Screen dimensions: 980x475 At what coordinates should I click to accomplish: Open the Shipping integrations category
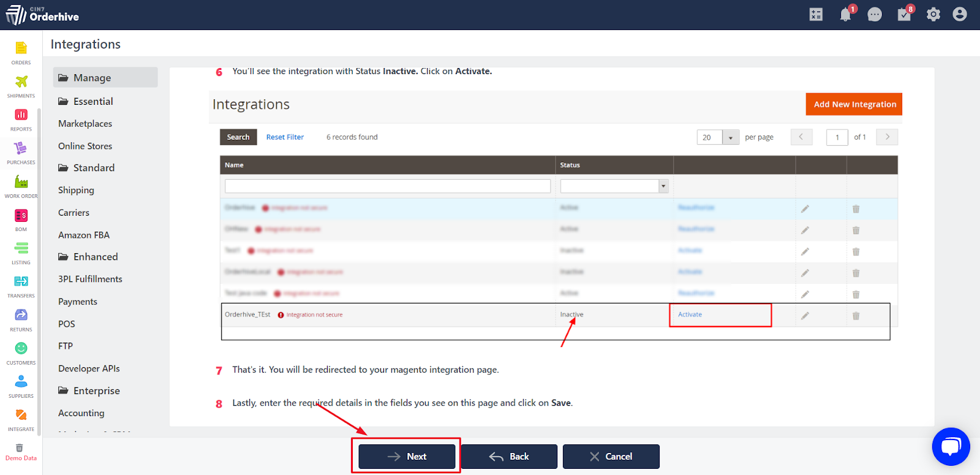coord(76,190)
